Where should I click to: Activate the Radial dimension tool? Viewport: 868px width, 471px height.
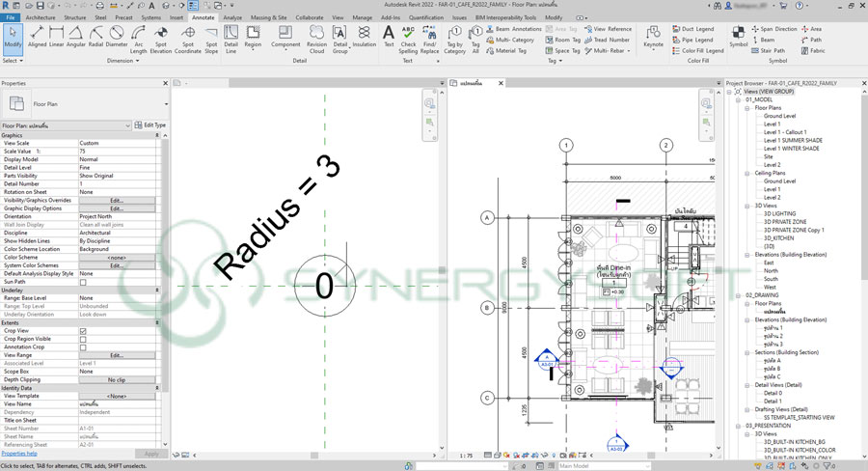95,37
